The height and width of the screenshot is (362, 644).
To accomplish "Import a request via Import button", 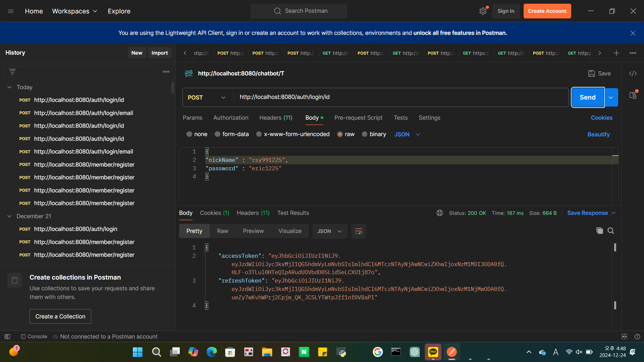I will point(160,53).
